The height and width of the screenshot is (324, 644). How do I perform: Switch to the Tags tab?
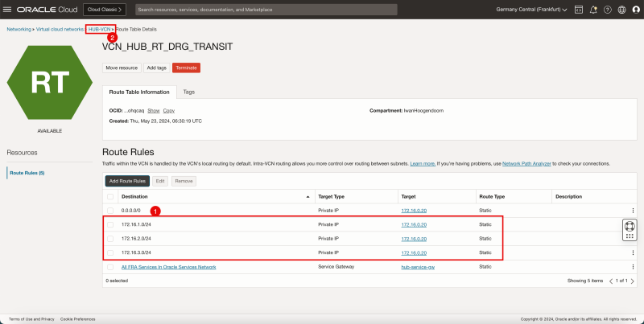click(x=188, y=92)
